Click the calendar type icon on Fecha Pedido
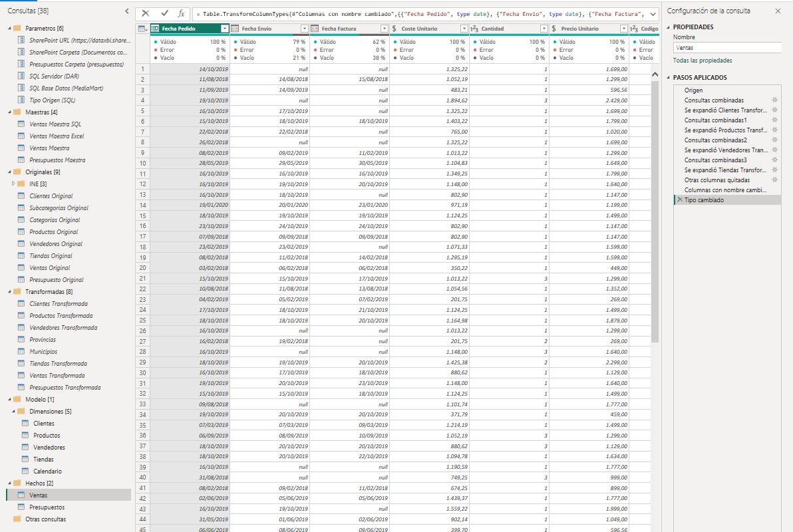The width and height of the screenshot is (793, 532). (x=154, y=28)
